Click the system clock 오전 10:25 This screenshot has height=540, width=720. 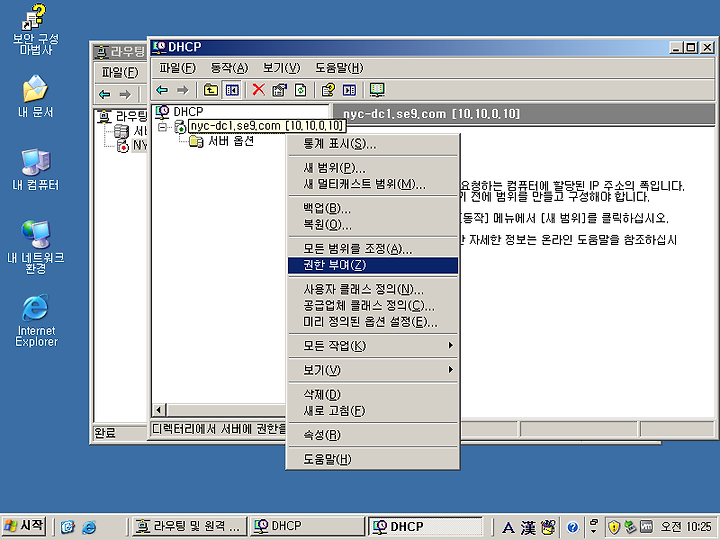[686, 526]
